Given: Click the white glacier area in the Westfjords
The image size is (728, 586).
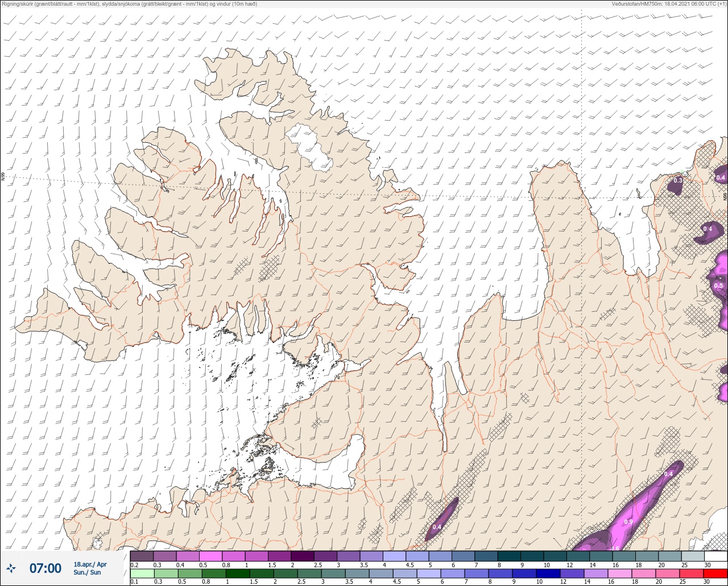Looking at the screenshot, I should (309, 148).
